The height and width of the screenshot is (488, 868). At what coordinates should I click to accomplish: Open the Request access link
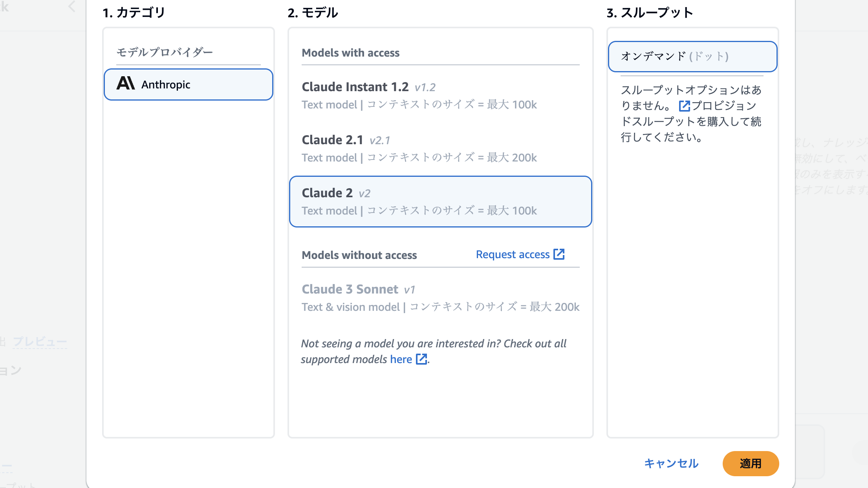point(513,255)
